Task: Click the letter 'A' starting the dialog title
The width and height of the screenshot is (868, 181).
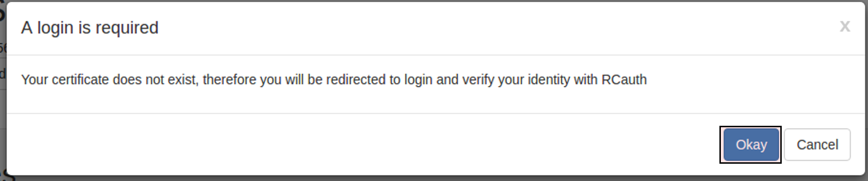Action: click(x=27, y=28)
